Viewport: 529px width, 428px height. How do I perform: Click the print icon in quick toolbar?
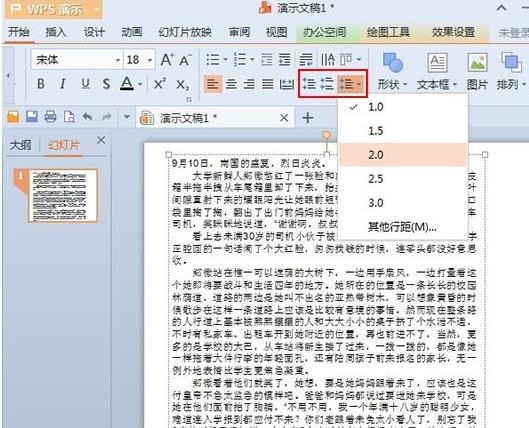pyautogui.click(x=50, y=117)
